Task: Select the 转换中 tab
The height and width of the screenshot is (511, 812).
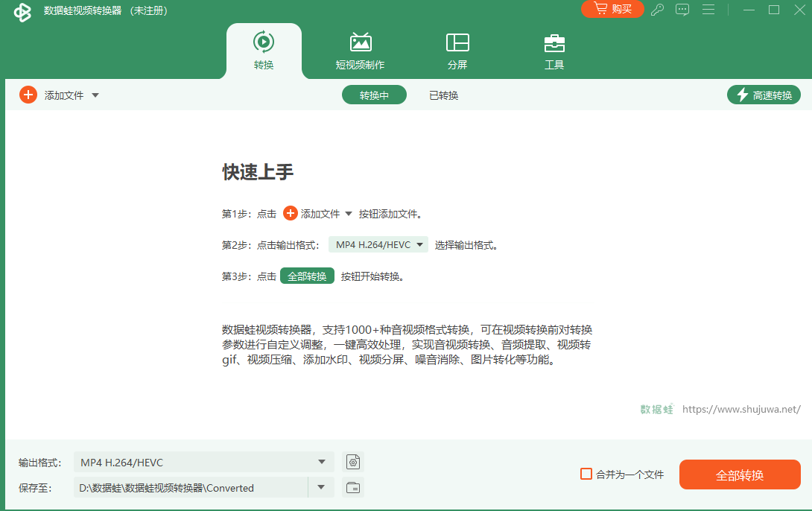Action: 374,95
